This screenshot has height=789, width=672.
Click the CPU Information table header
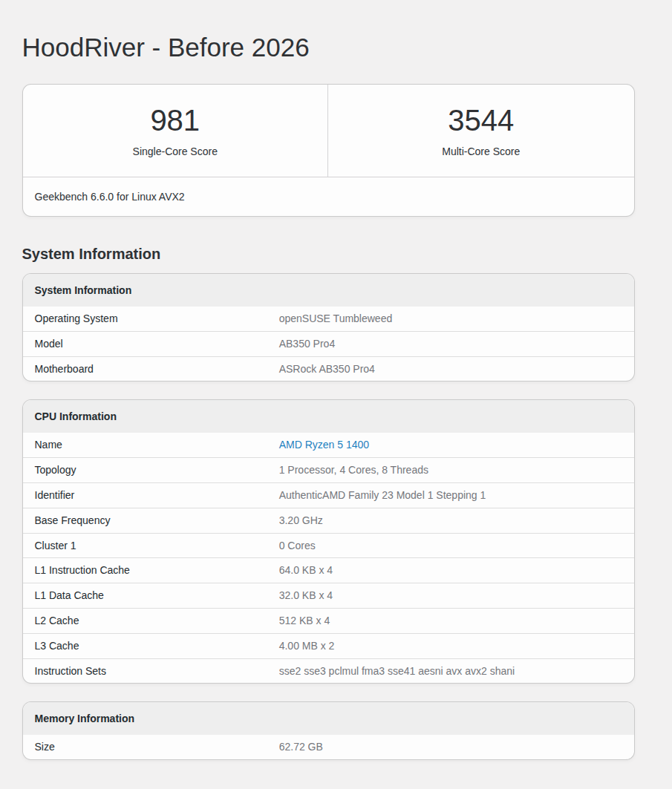pos(75,416)
